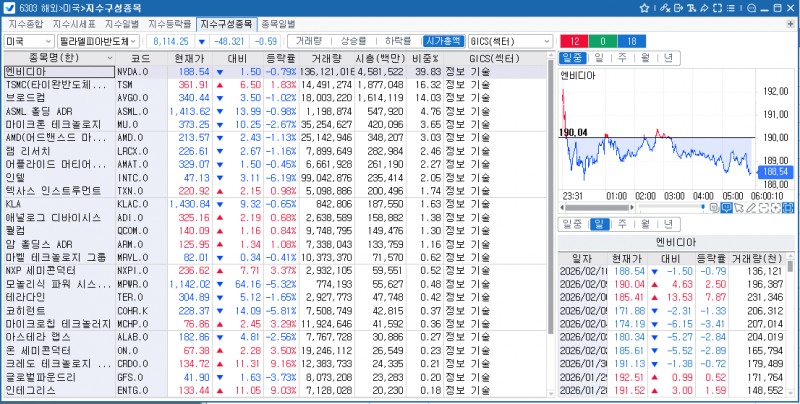The width and height of the screenshot is (800, 404).
Task: Click down arrow of main table scrollbar
Action: [x=550, y=393]
